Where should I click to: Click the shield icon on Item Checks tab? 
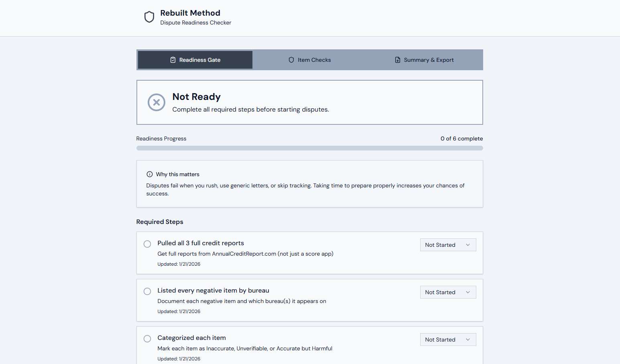tap(291, 60)
